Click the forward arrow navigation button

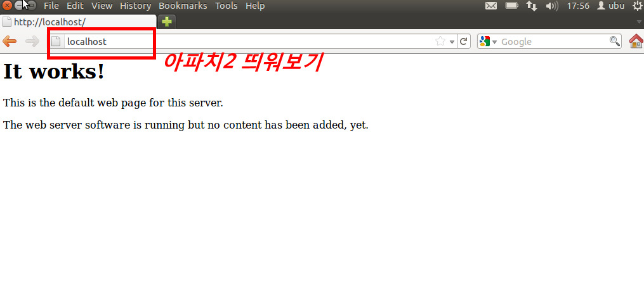click(x=32, y=42)
